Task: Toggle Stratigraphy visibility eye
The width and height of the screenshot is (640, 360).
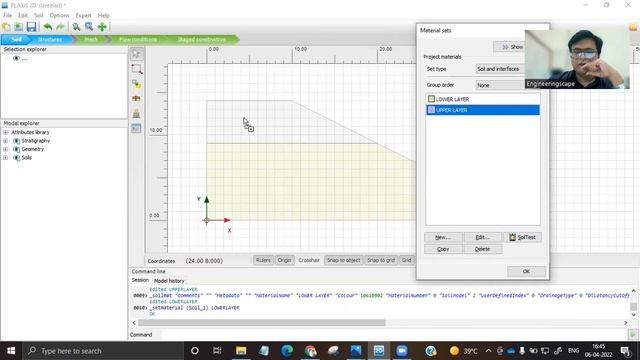Action: point(16,141)
